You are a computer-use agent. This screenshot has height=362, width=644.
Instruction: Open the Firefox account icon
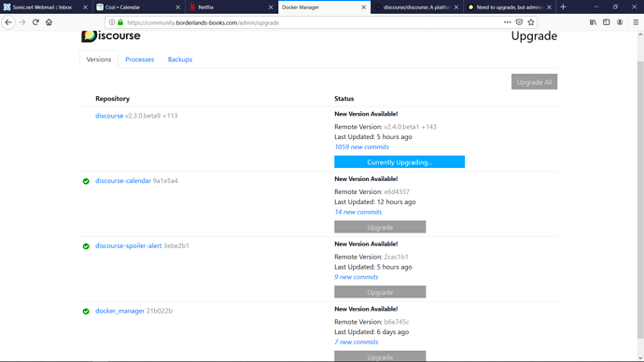click(620, 22)
